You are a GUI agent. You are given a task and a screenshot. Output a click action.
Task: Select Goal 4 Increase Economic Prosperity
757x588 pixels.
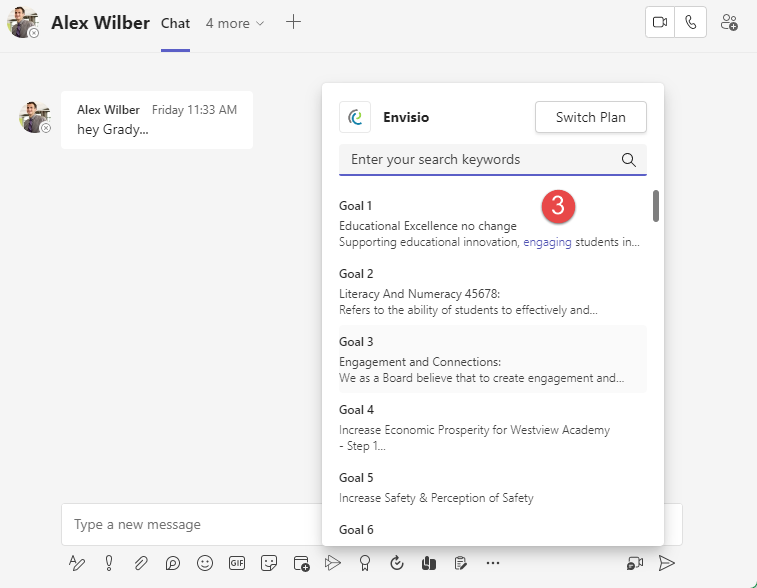pyautogui.click(x=492, y=428)
